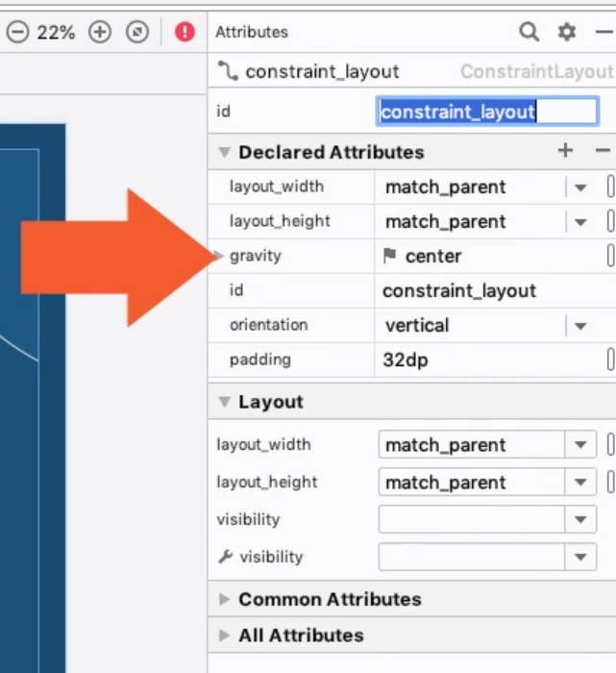Expand the All Attributes section
The width and height of the screenshot is (616, 673).
(x=224, y=636)
